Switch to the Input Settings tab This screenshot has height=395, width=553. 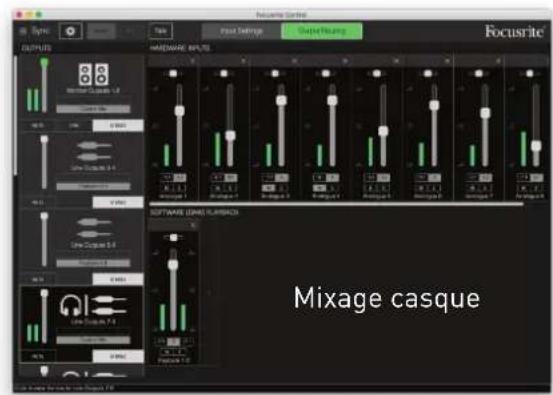point(241,31)
